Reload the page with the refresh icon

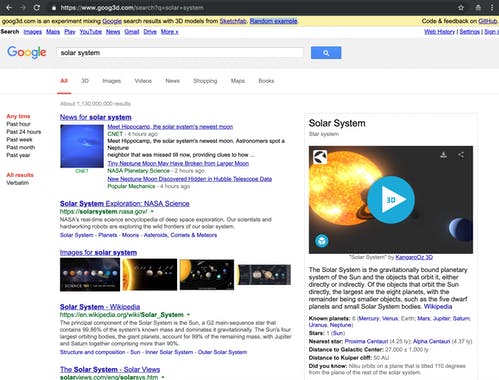click(37, 7)
